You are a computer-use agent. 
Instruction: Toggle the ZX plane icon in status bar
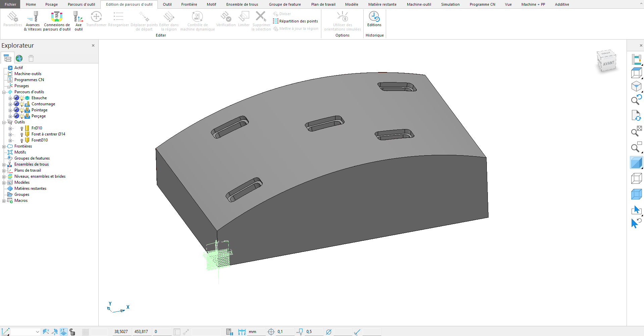click(55, 332)
